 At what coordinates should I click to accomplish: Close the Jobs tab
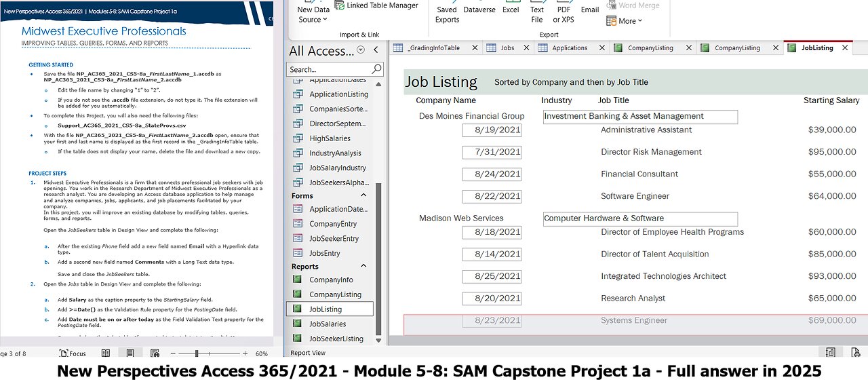pos(526,48)
